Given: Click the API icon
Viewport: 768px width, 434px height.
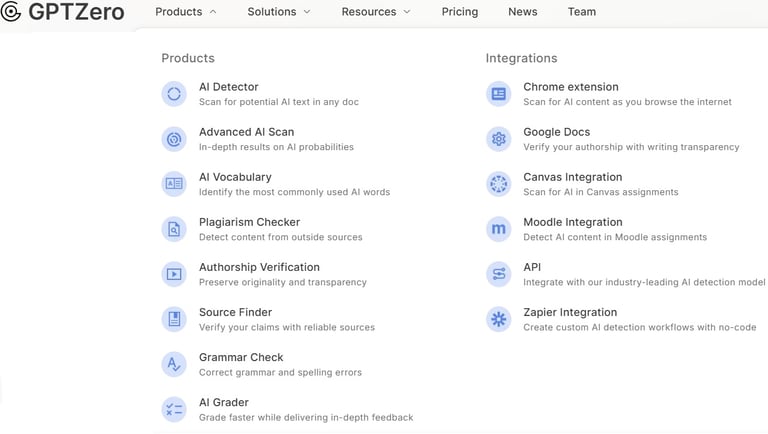Looking at the screenshot, I should [499, 274].
